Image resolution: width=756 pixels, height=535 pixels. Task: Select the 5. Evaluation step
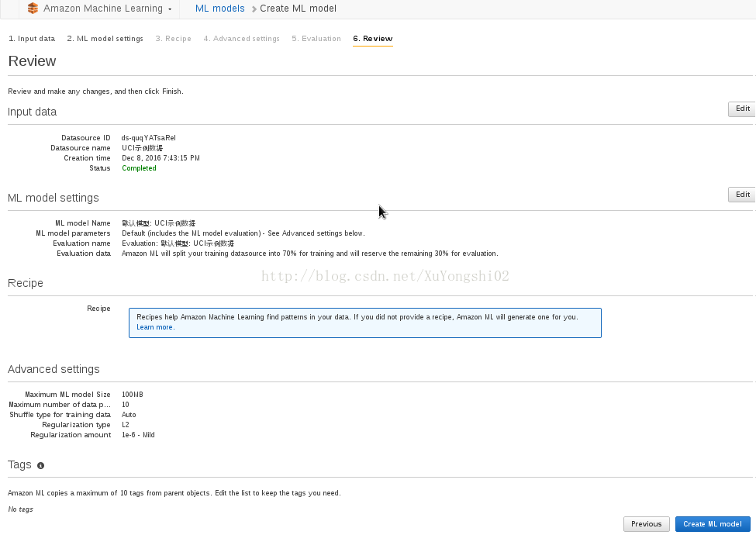(316, 39)
